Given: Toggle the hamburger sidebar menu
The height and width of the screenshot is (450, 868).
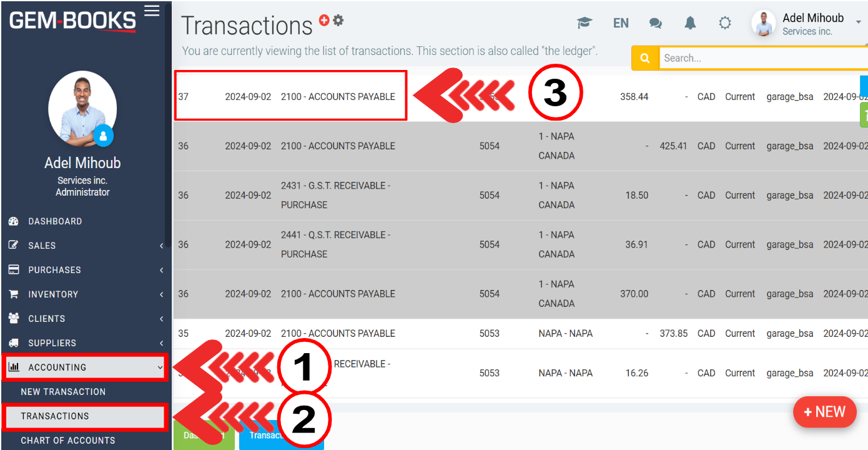Looking at the screenshot, I should coord(152,11).
